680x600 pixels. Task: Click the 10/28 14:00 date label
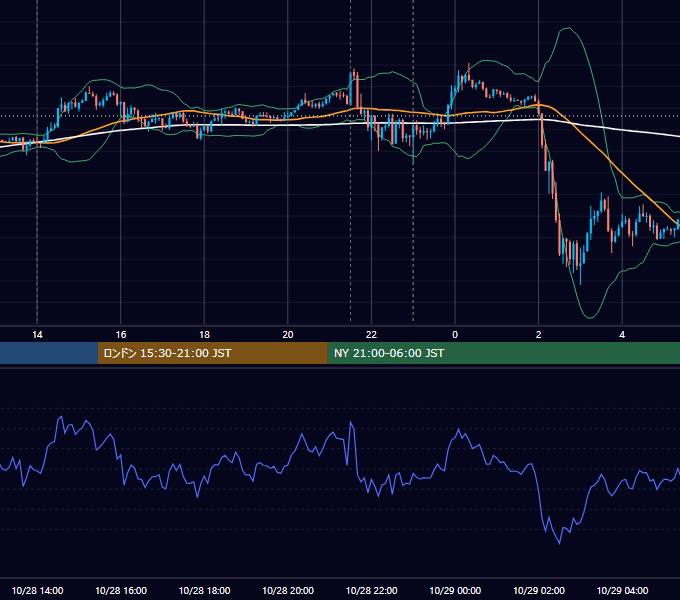pyautogui.click(x=37, y=590)
